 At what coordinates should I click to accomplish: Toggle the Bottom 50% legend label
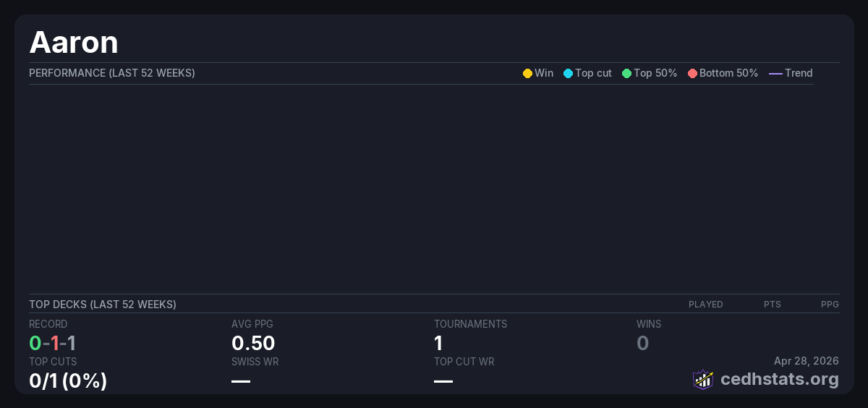[x=728, y=73]
